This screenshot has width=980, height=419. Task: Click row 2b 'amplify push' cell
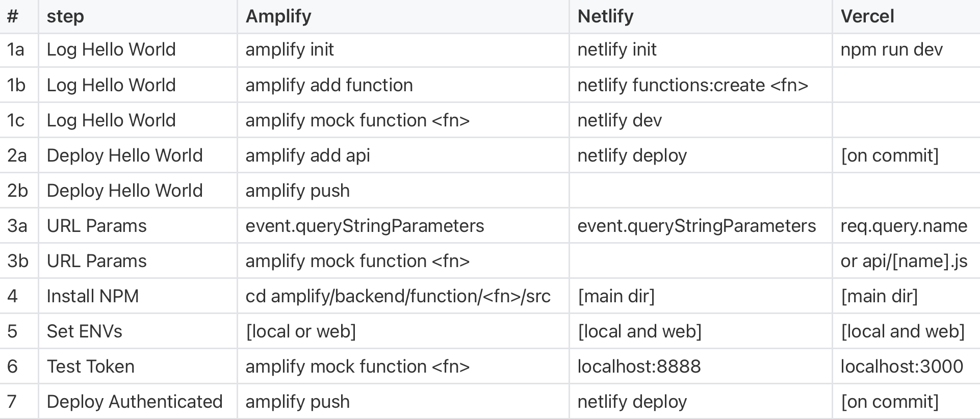tap(297, 191)
